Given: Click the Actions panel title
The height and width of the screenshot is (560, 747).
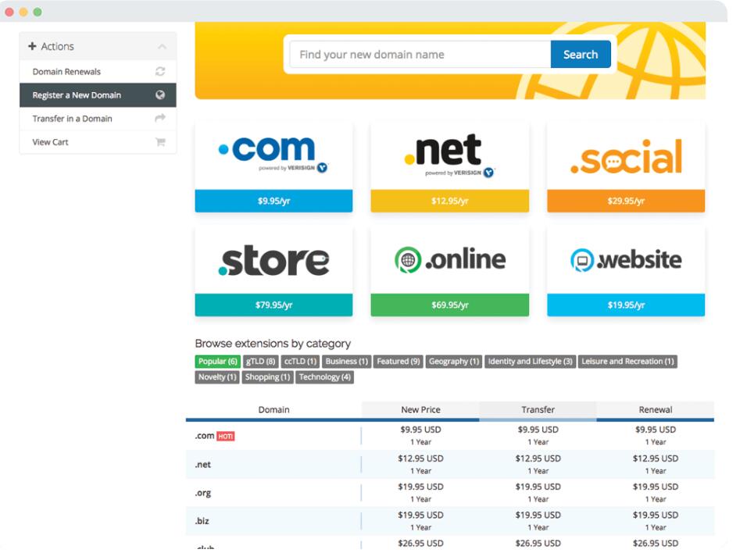Looking at the screenshot, I should pos(57,46).
